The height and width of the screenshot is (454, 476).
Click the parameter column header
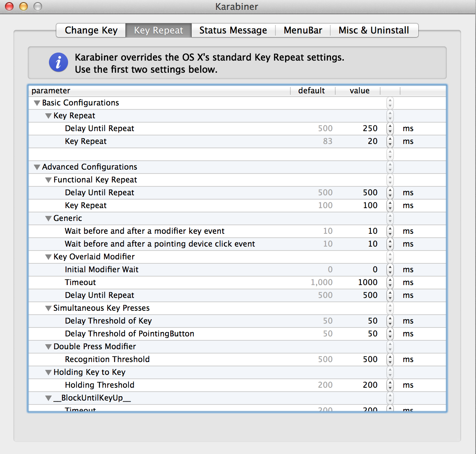(159, 91)
